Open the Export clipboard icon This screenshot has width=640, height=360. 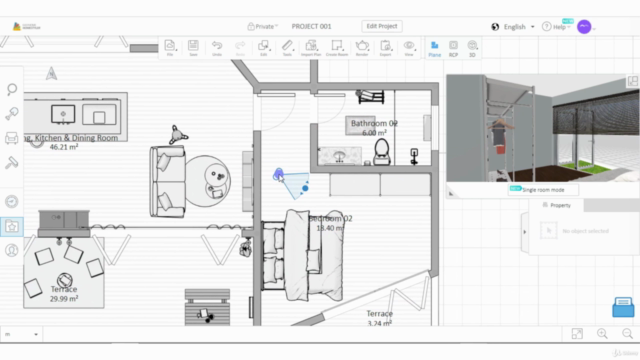tap(385, 48)
